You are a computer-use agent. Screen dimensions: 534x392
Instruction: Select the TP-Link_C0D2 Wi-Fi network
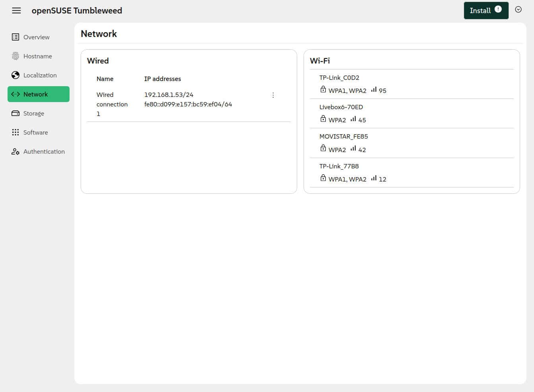coord(339,78)
